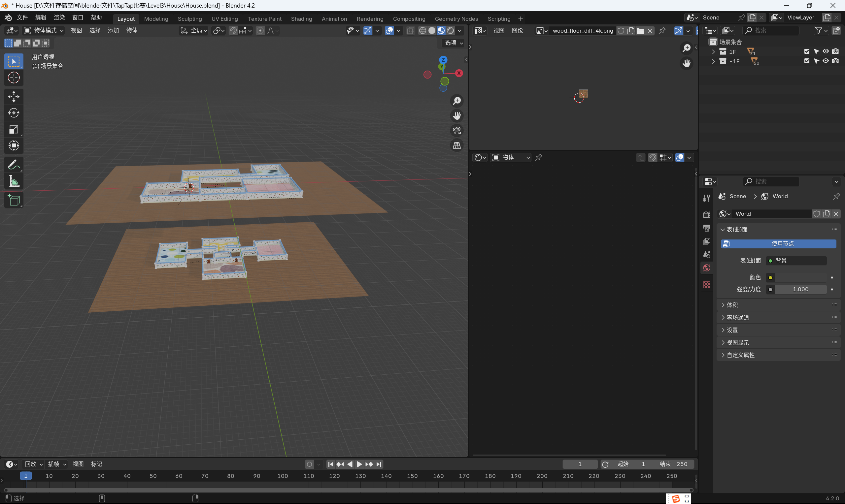Open the 渲染 menu
The height and width of the screenshot is (504, 845).
[x=59, y=18]
